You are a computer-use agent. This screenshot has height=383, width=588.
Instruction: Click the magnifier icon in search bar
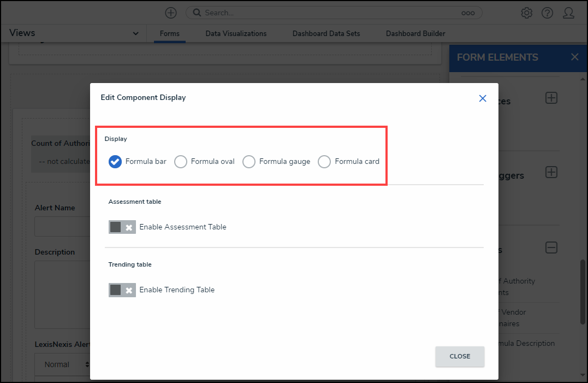point(197,13)
